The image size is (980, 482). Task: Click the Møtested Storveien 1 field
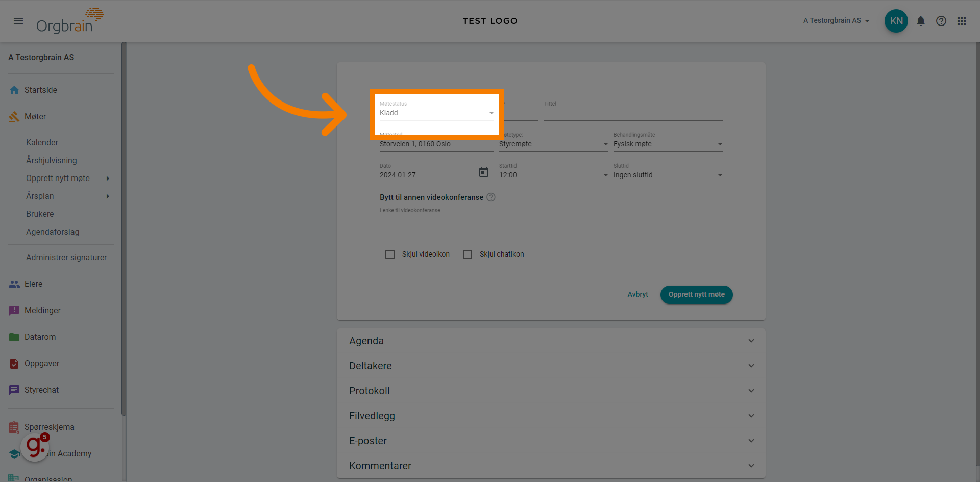(436, 144)
